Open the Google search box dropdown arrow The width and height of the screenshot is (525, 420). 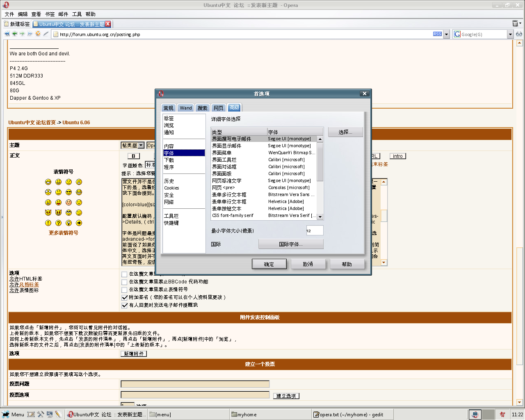point(510,34)
